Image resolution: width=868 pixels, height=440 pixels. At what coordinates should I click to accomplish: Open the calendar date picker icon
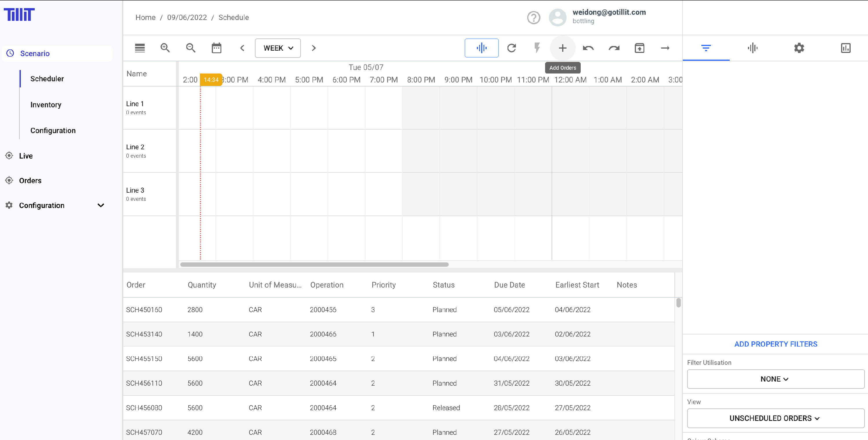[216, 48]
